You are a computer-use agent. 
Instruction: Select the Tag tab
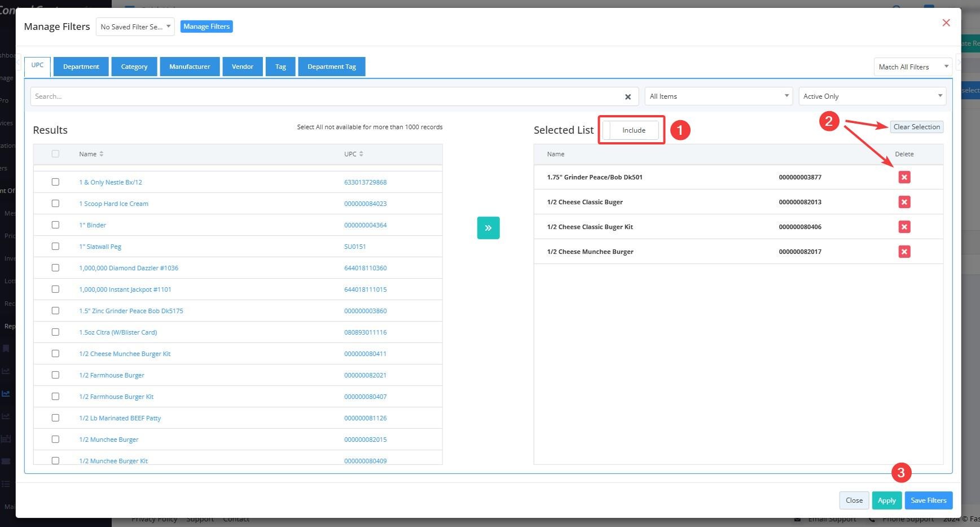pyautogui.click(x=280, y=67)
